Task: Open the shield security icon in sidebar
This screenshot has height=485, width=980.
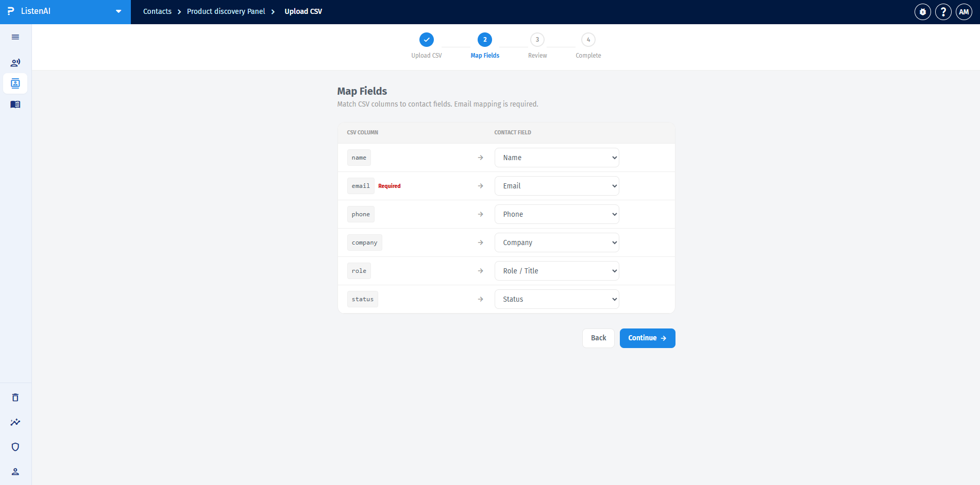Action: pyautogui.click(x=15, y=447)
